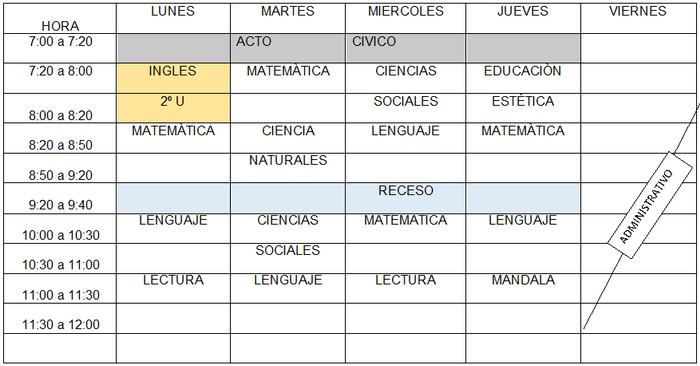The width and height of the screenshot is (700, 366).
Task: Click the MATEMATICA cell on Wednesday
Action: click(405, 229)
